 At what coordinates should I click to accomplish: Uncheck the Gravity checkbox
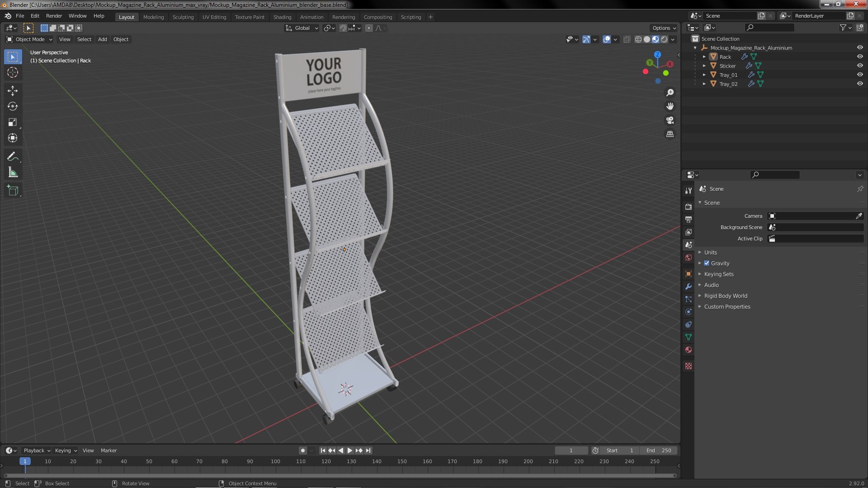(x=707, y=263)
